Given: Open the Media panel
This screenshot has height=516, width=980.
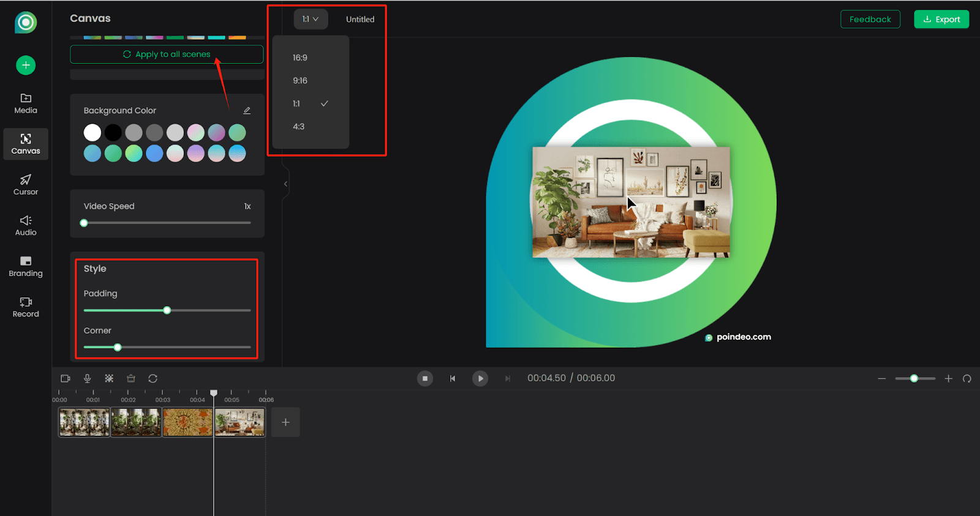Looking at the screenshot, I should click(x=26, y=103).
